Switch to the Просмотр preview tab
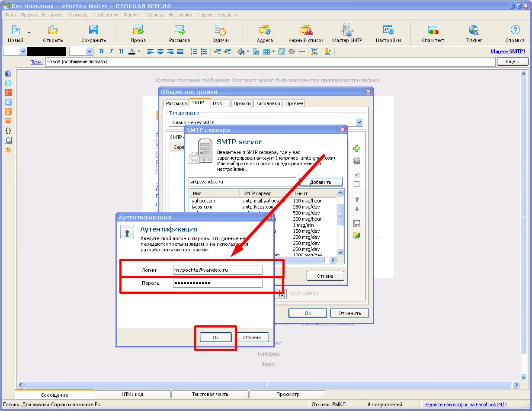The width and height of the screenshot is (532, 411). [x=288, y=394]
